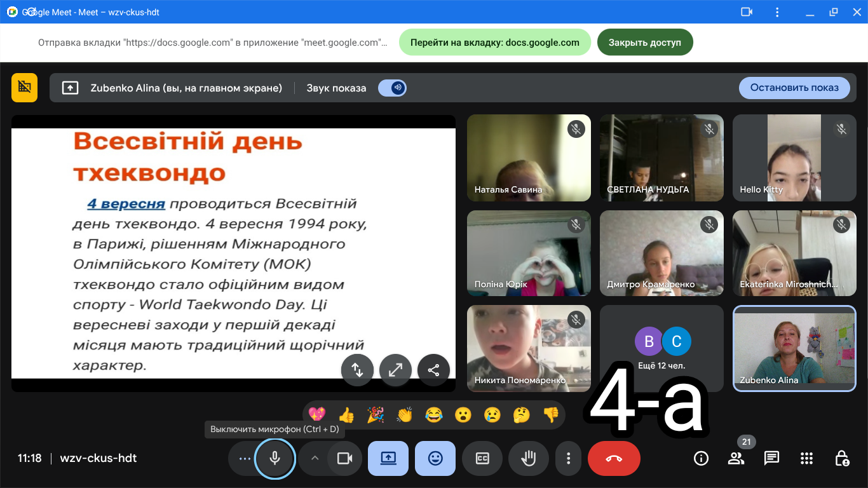868x488 pixels.
Task: Select Наталья Савина video tile
Action: pyautogui.click(x=529, y=158)
